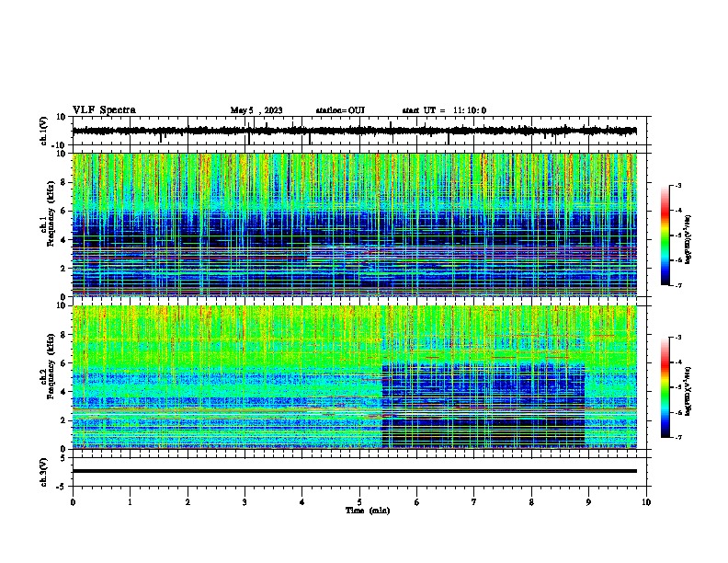Click the date text "May 5, 2023"

[256, 110]
